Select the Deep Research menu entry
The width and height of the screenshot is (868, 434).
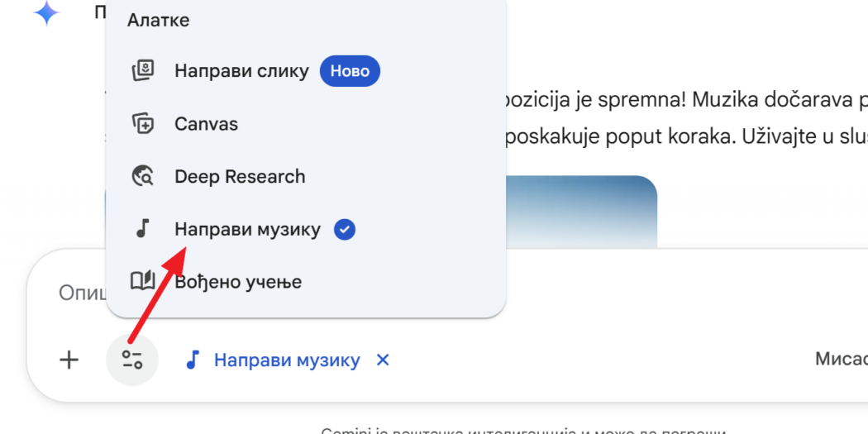click(240, 176)
